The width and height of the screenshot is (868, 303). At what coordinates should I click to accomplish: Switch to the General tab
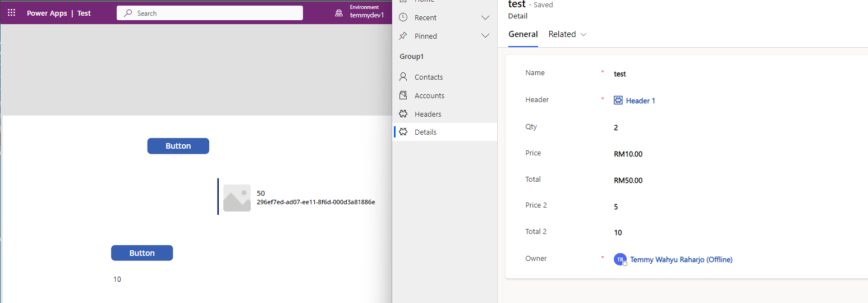point(523,34)
